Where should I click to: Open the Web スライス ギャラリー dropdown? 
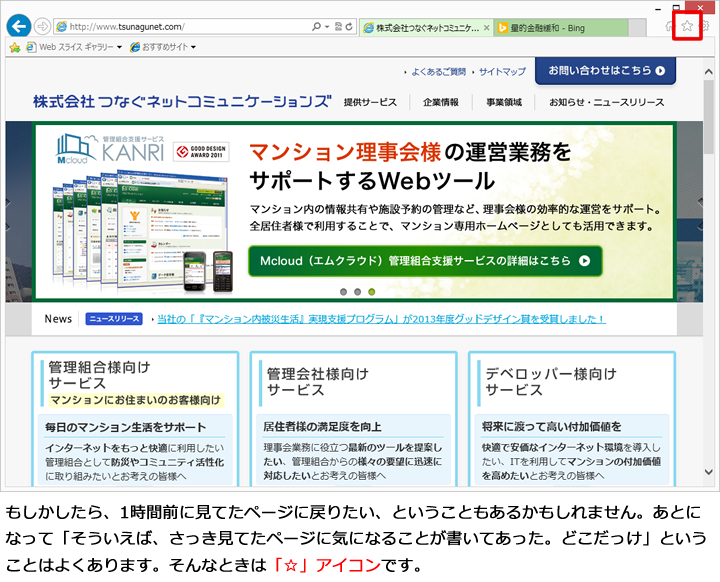(74, 47)
